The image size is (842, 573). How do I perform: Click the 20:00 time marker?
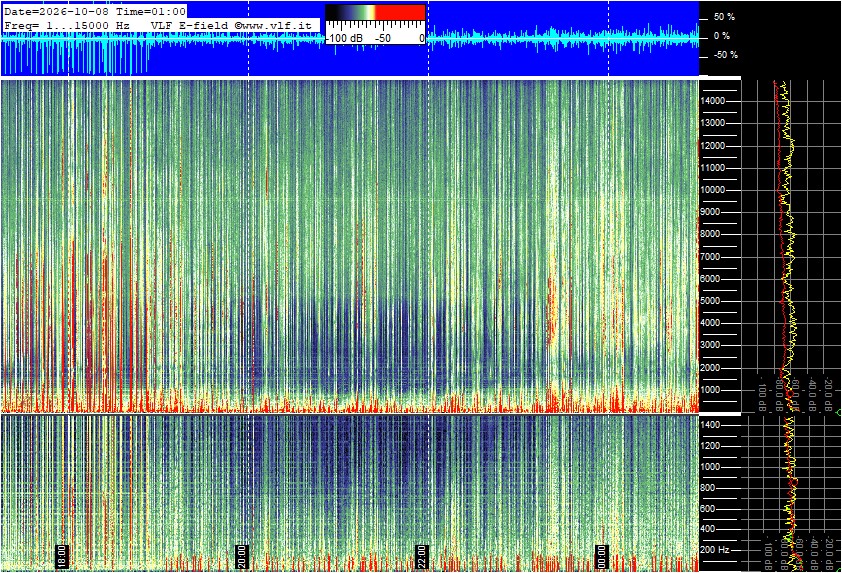click(x=242, y=556)
